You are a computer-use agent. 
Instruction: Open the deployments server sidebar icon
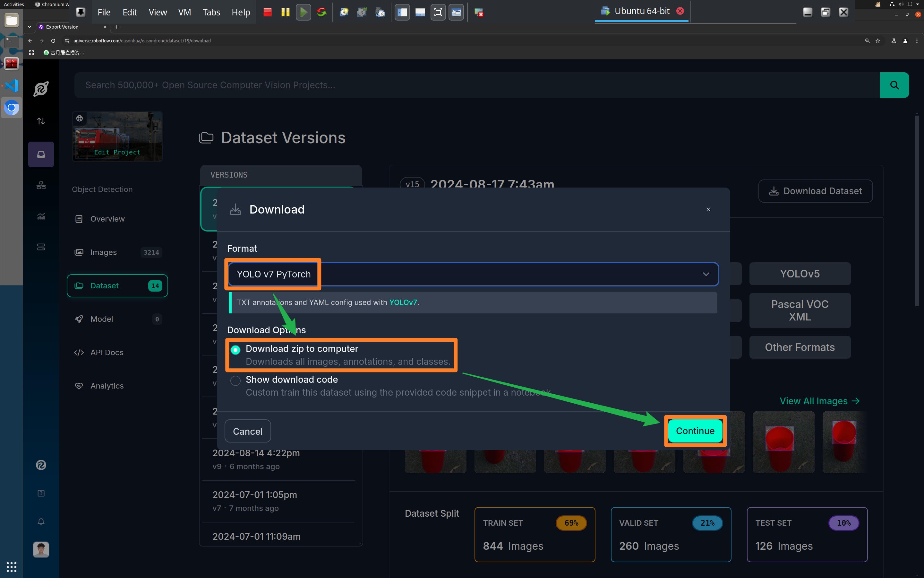pos(41,247)
